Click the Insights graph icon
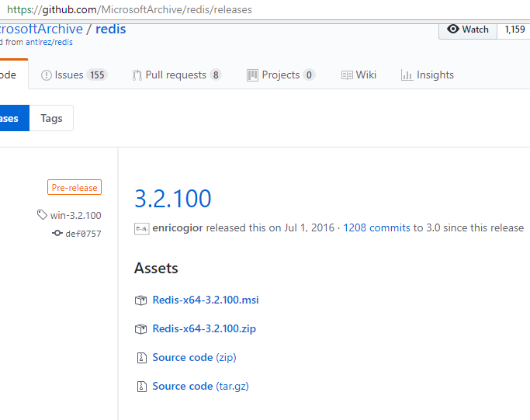The image size is (530, 420). click(x=407, y=75)
